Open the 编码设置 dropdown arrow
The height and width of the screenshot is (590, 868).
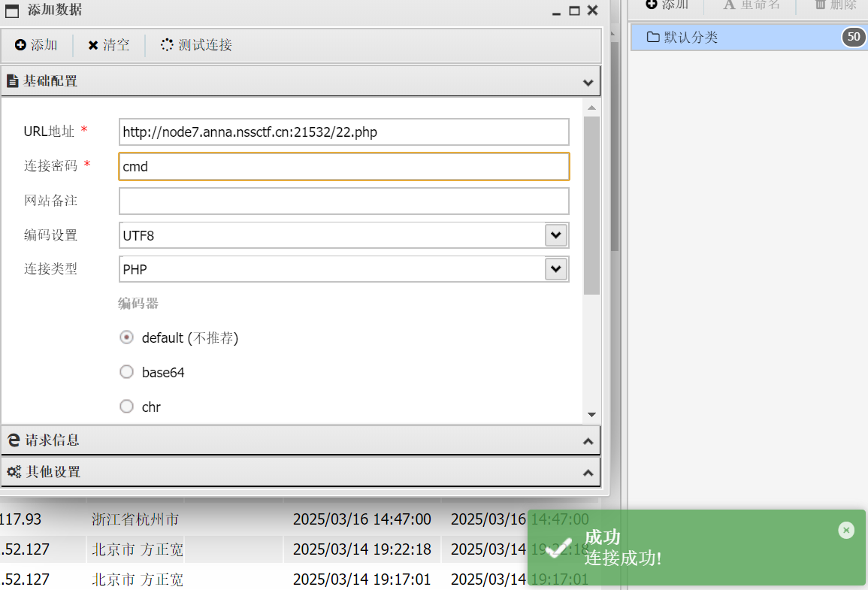tap(556, 235)
